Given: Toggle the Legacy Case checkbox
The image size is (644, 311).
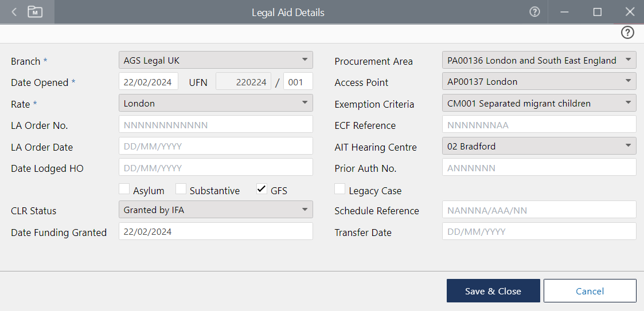Looking at the screenshot, I should 339,189.
